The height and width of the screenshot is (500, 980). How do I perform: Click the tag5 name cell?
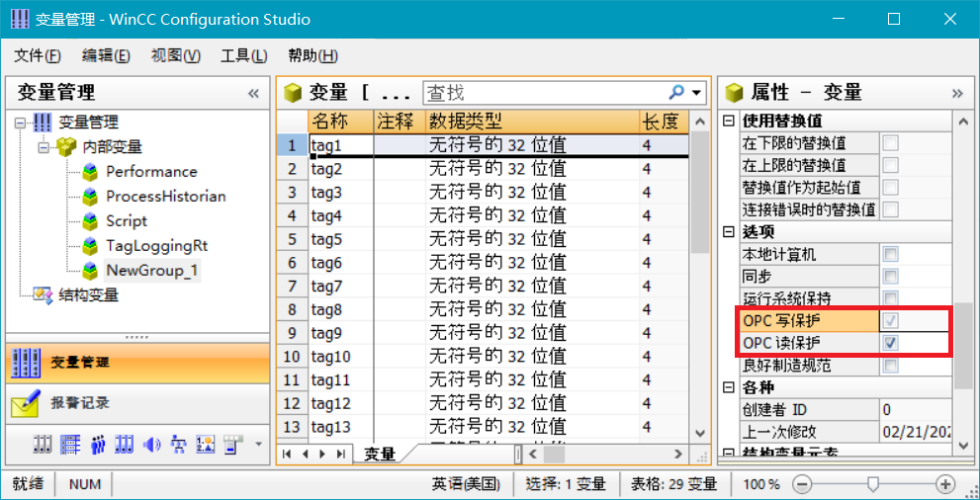point(340,239)
